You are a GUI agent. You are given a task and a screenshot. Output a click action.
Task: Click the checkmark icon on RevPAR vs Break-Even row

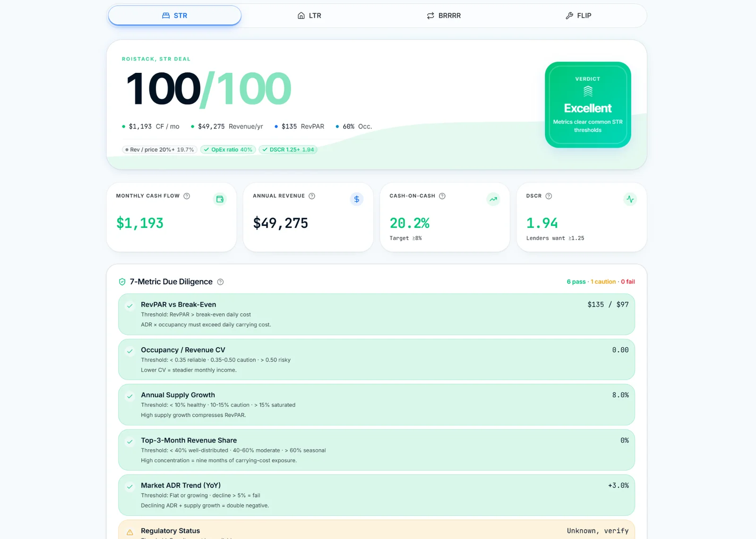click(x=130, y=306)
